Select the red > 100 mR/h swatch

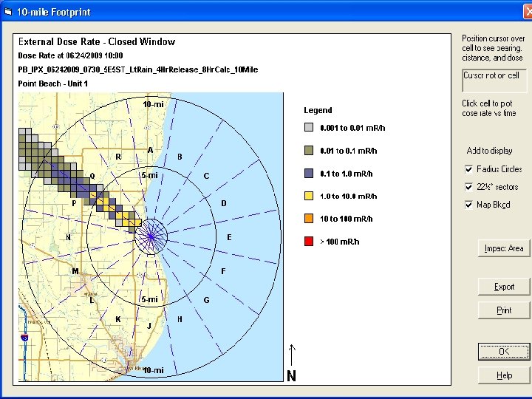tap(309, 242)
